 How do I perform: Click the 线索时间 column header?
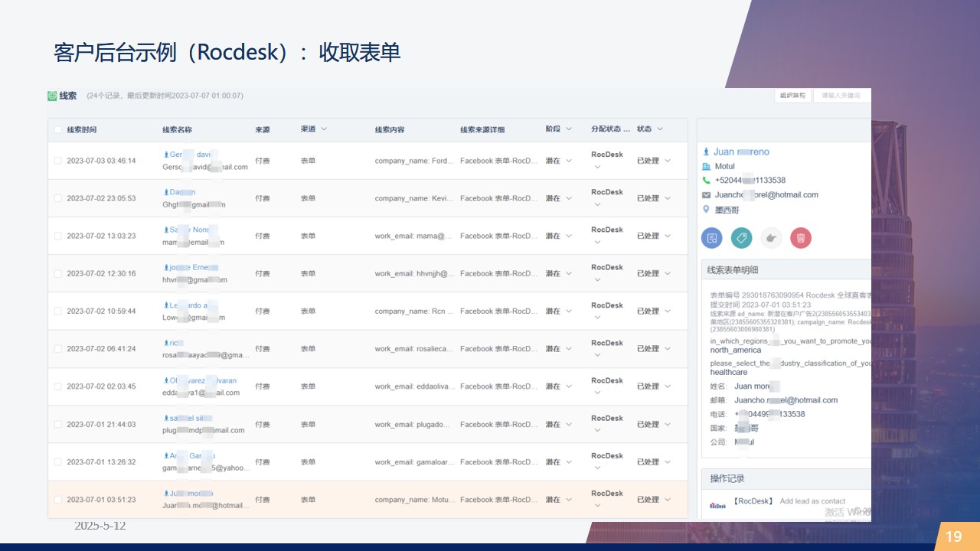[82, 129]
